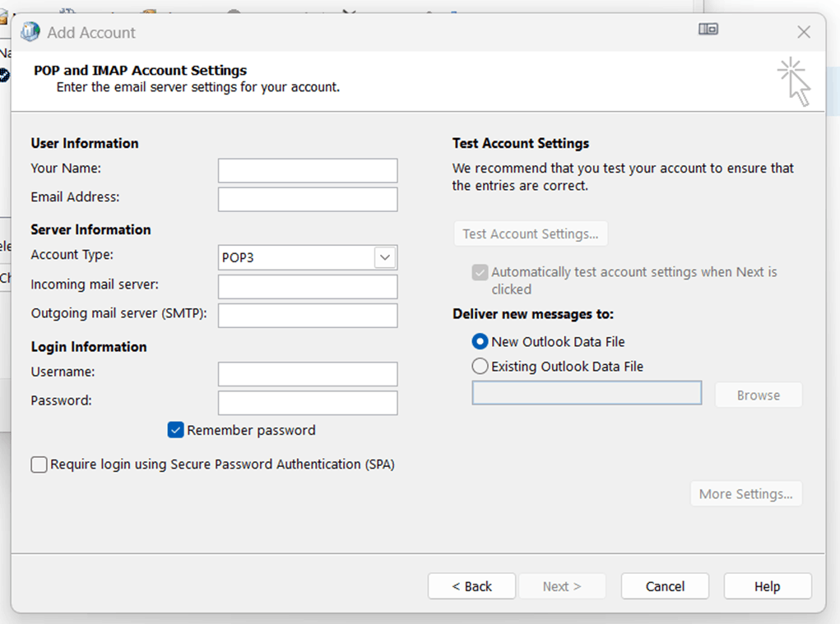Enable Require login using Secure Password Authentication
The width and height of the screenshot is (840, 624).
click(39, 465)
